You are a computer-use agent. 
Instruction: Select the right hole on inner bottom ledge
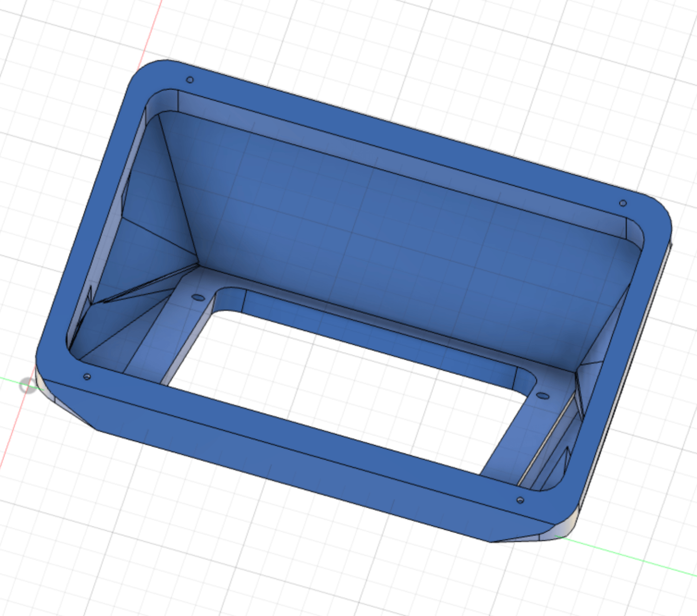click(x=543, y=396)
